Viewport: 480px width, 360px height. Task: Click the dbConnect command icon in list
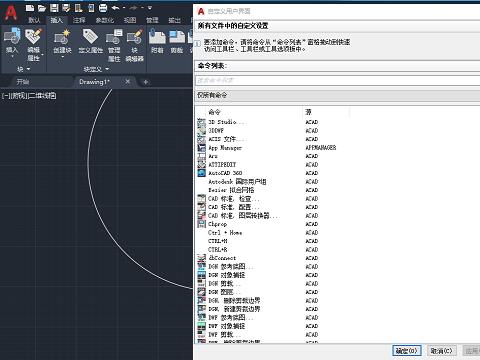201,258
